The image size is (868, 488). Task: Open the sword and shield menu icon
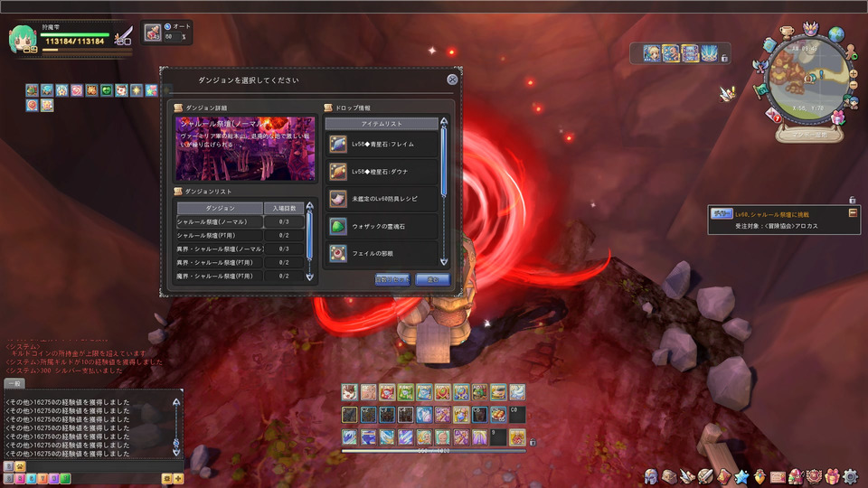point(705,476)
